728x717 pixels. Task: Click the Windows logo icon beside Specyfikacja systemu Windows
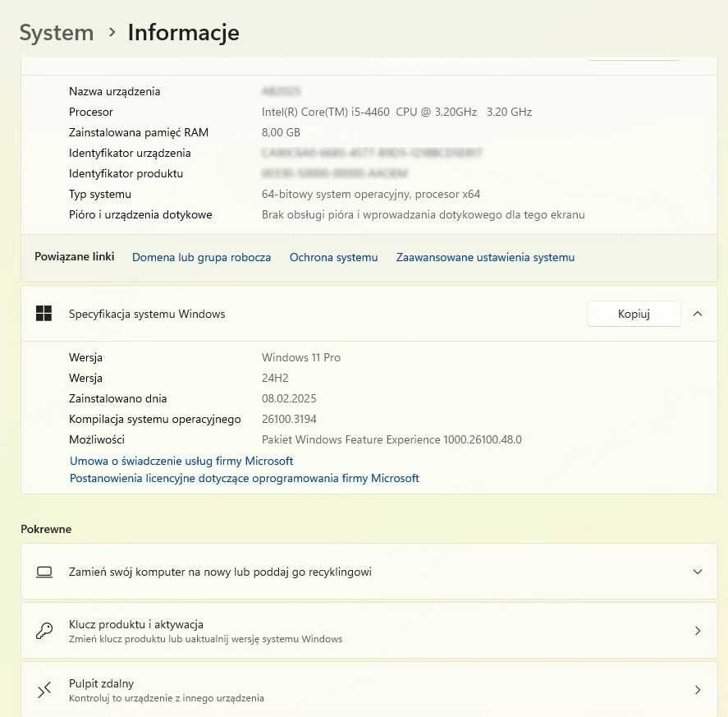click(x=44, y=314)
